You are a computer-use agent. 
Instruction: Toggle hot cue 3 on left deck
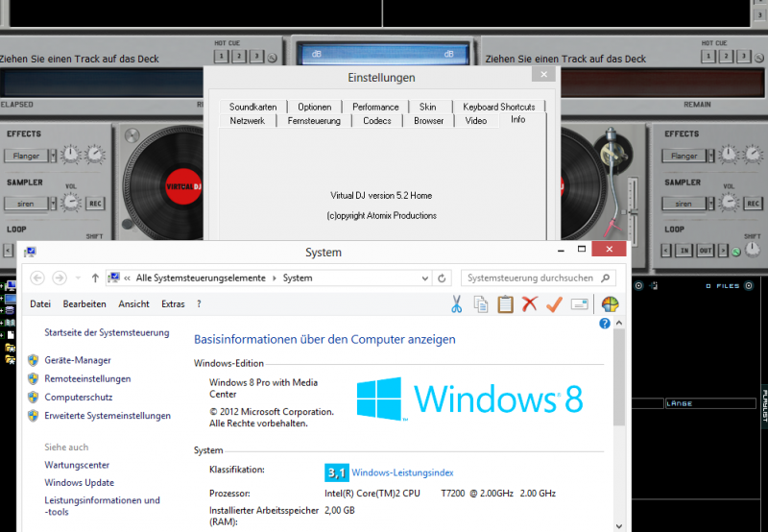pyautogui.click(x=256, y=57)
